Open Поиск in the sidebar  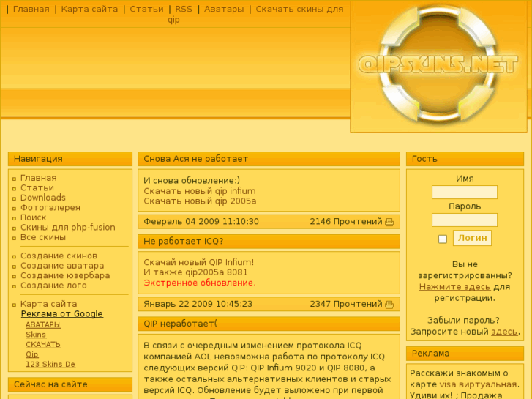coord(33,217)
